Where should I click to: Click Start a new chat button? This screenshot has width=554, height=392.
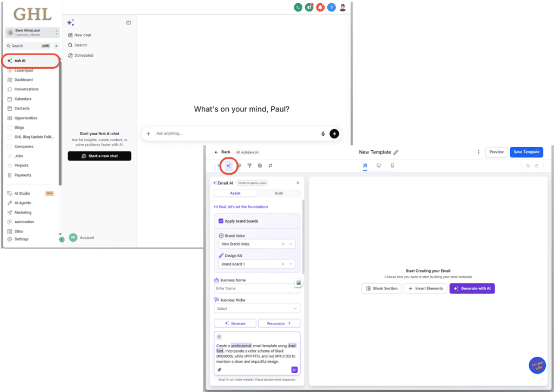pyautogui.click(x=100, y=156)
